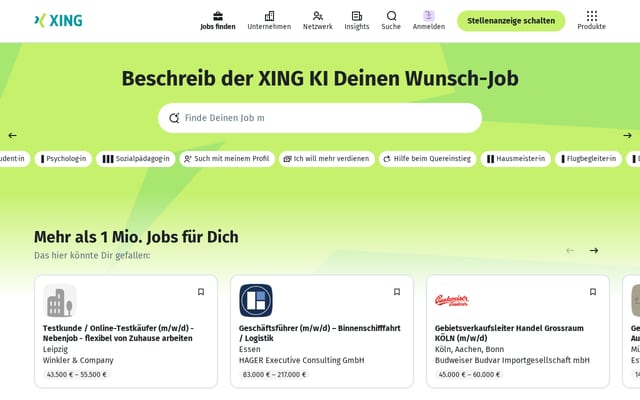The image size is (640, 400).
Task: Go to previous job cards with arrow
Action: pos(570,251)
